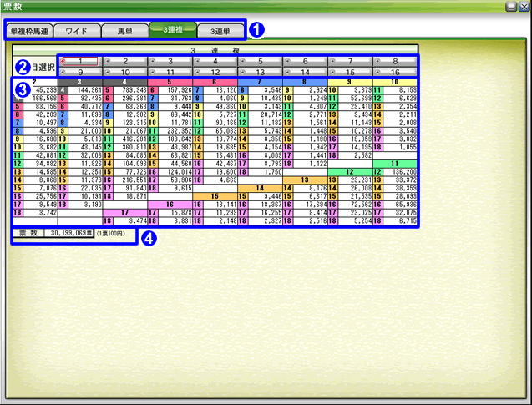Close the 票数 window
This screenshot has height=405, width=532.
click(524, 7)
